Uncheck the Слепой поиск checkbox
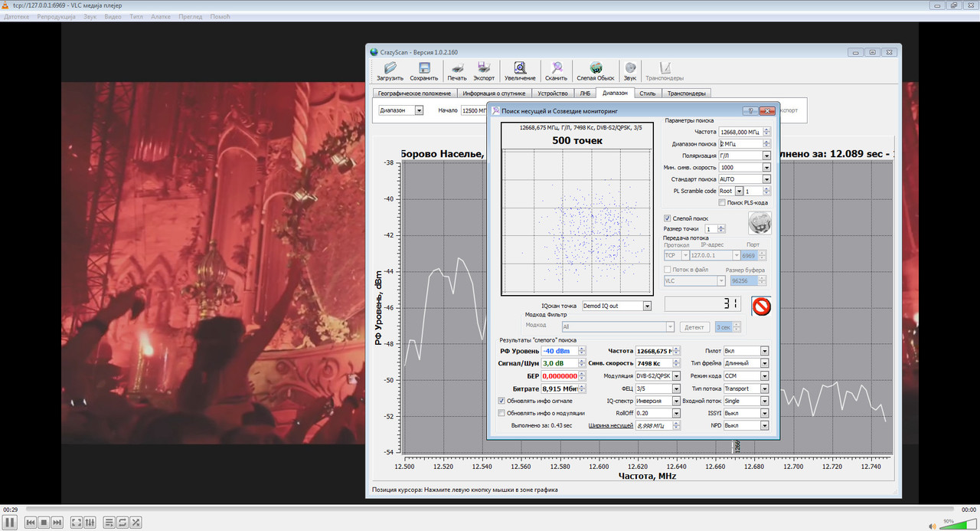The height and width of the screenshot is (531, 980). coord(668,218)
